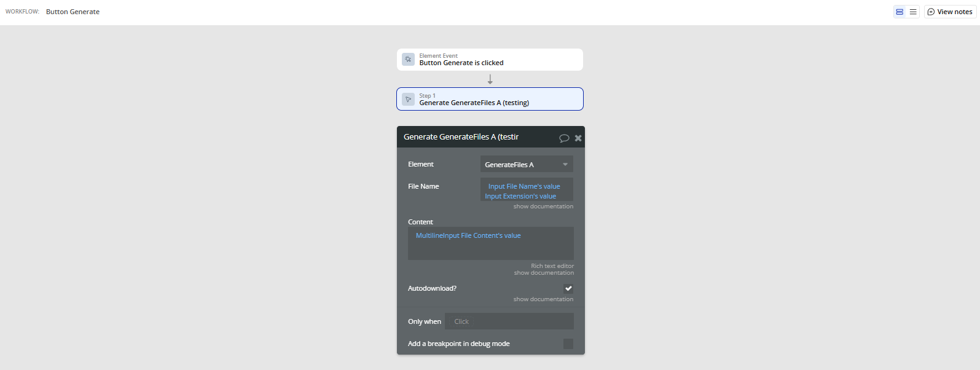Click the Step 1 action icon
This screenshot has height=370, width=980.
point(408,99)
